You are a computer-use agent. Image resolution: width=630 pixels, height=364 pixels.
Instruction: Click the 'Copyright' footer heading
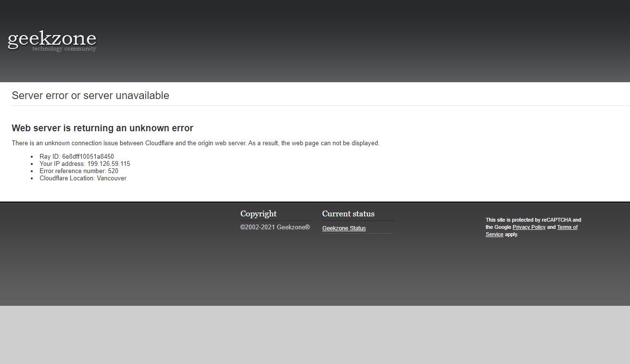pyautogui.click(x=258, y=214)
